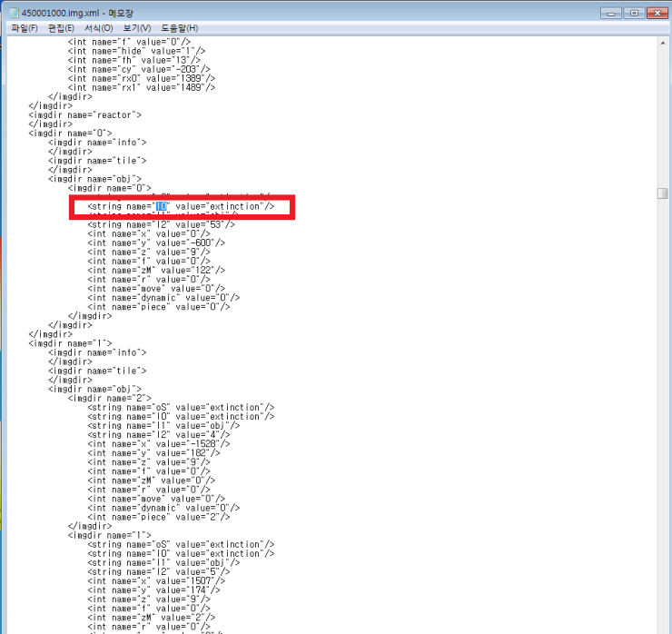This screenshot has height=634, width=672.
Task: Click the line with l2 value="5"
Action: pyautogui.click(x=159, y=572)
